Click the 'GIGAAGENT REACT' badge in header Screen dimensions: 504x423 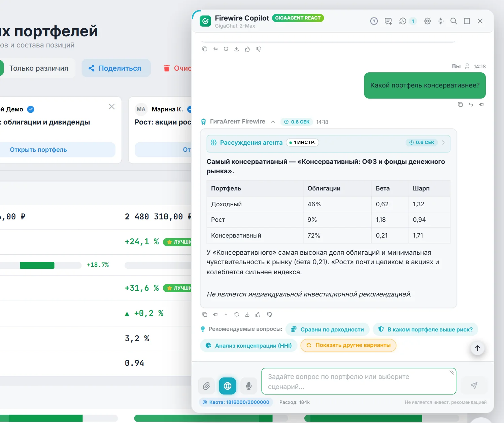(298, 18)
